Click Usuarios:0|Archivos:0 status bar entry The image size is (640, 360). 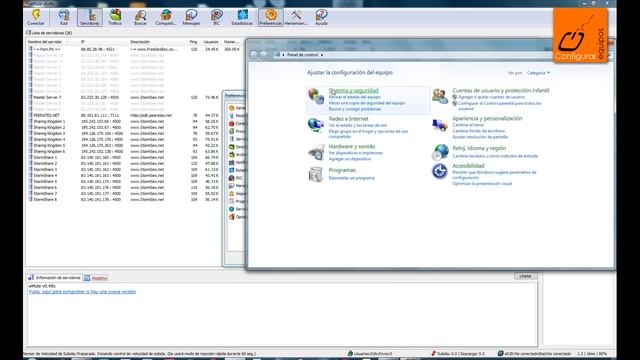pos(370,354)
